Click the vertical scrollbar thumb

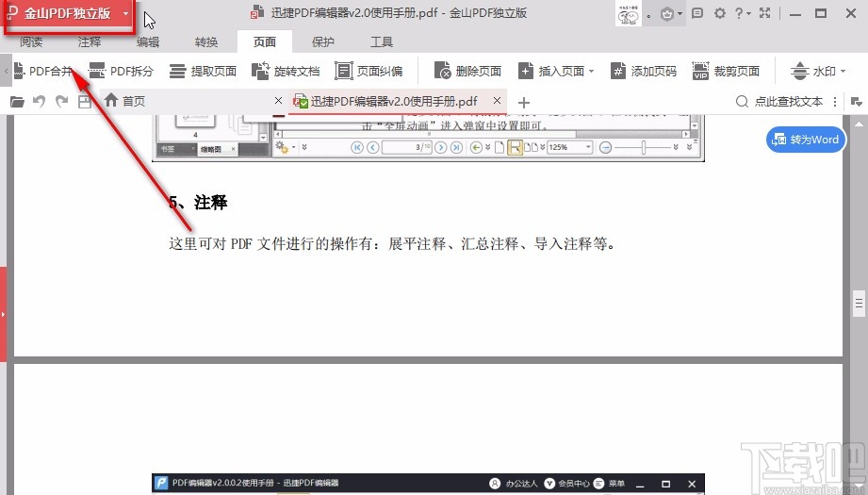point(859,303)
